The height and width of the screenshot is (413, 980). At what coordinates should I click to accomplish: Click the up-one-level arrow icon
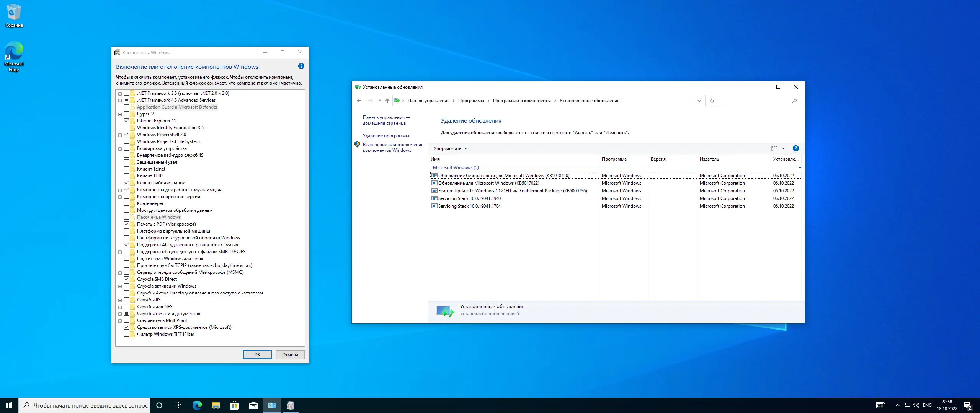[387, 101]
